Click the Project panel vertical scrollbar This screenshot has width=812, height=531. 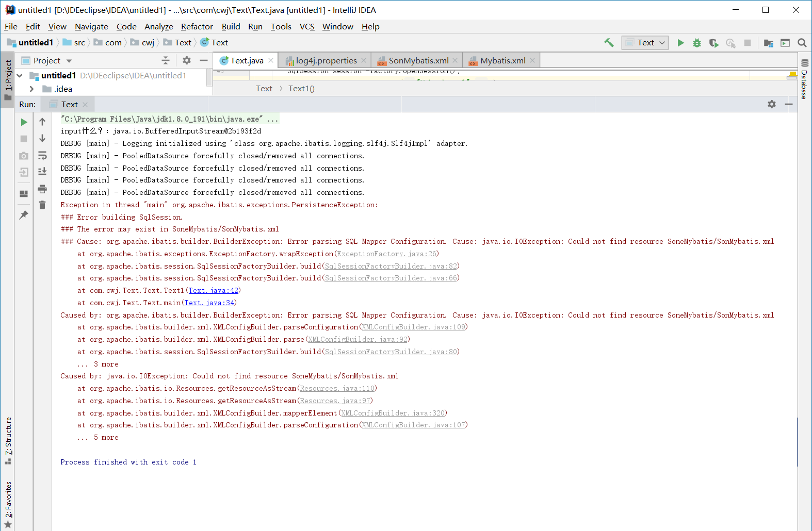209,77
